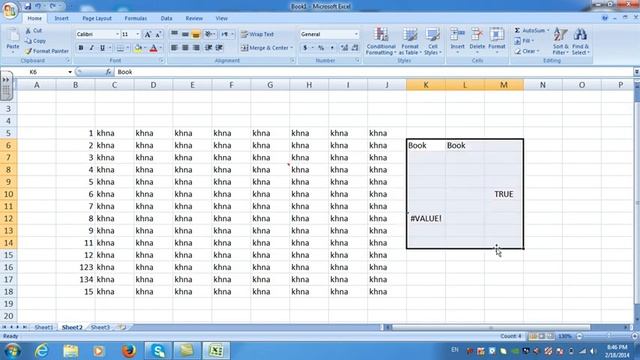Open the Format cells menu

coord(497,40)
